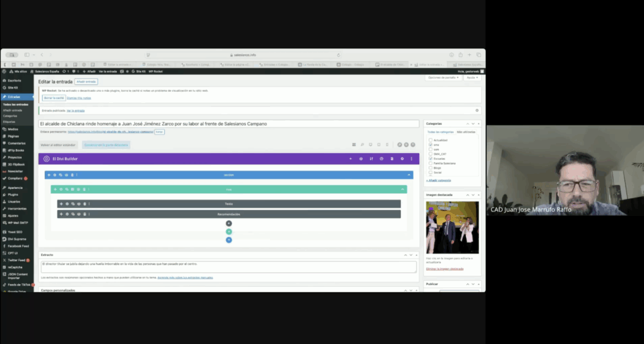The height and width of the screenshot is (344, 644).
Task: Click the dark gray add module circle button
Action: click(229, 223)
